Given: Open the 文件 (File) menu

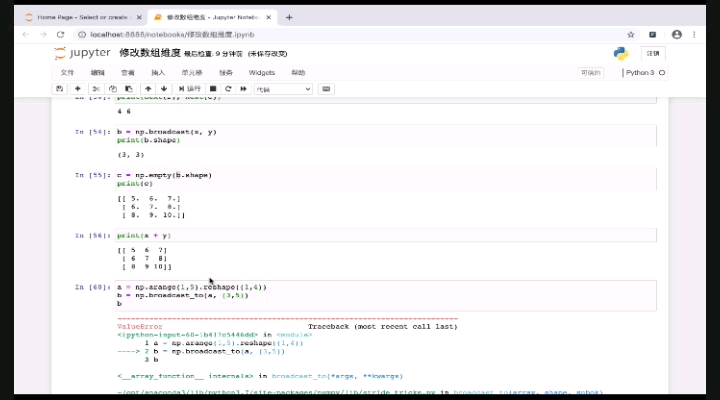Looking at the screenshot, I should pos(67,73).
